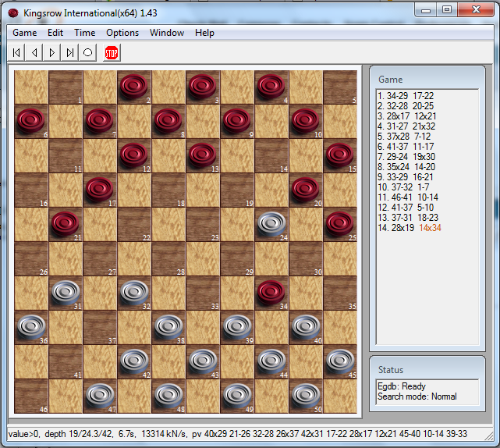This screenshot has width=500, height=448.
Task: Select the white piece on square 43
Action: (x=203, y=361)
